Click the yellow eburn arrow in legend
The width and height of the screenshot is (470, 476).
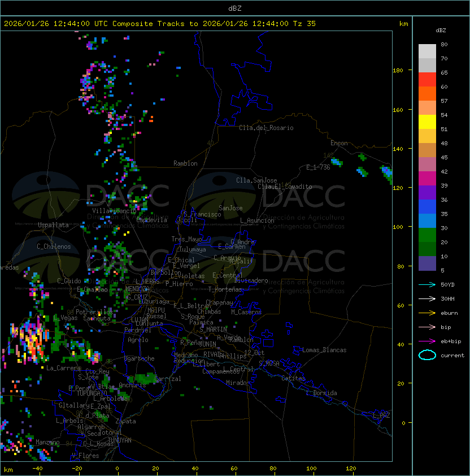(427, 313)
